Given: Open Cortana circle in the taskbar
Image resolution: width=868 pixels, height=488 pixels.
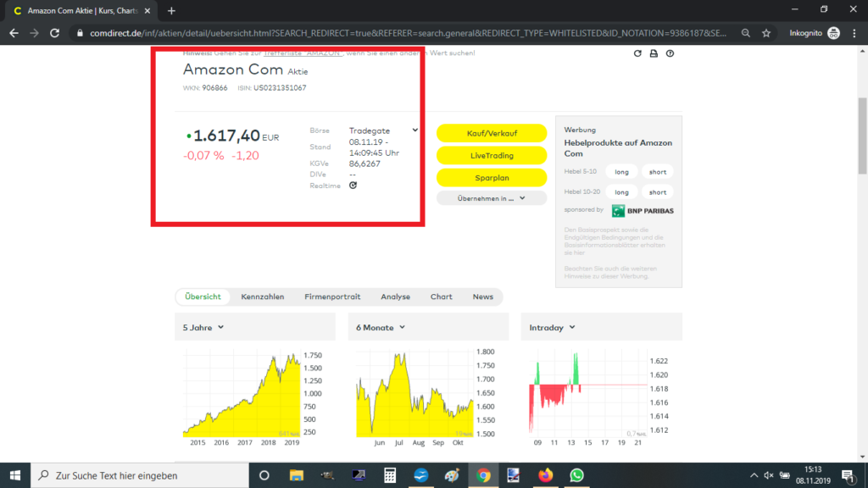Looking at the screenshot, I should click(264, 475).
